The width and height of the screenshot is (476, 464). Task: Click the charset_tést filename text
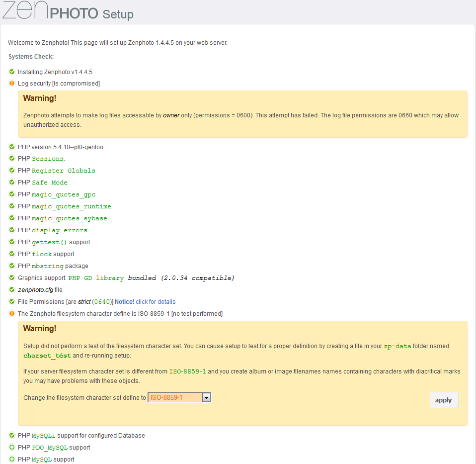click(x=47, y=356)
